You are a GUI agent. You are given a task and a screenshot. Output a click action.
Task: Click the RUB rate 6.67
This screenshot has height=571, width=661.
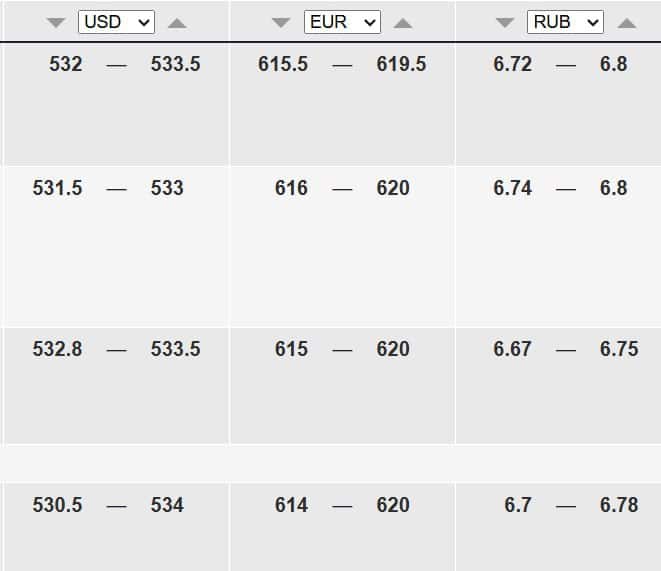click(x=513, y=349)
